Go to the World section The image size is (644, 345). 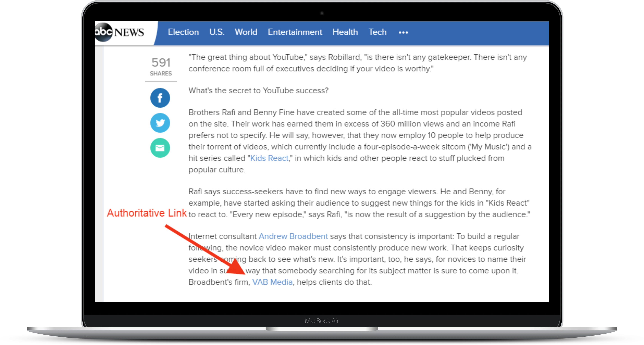246,32
